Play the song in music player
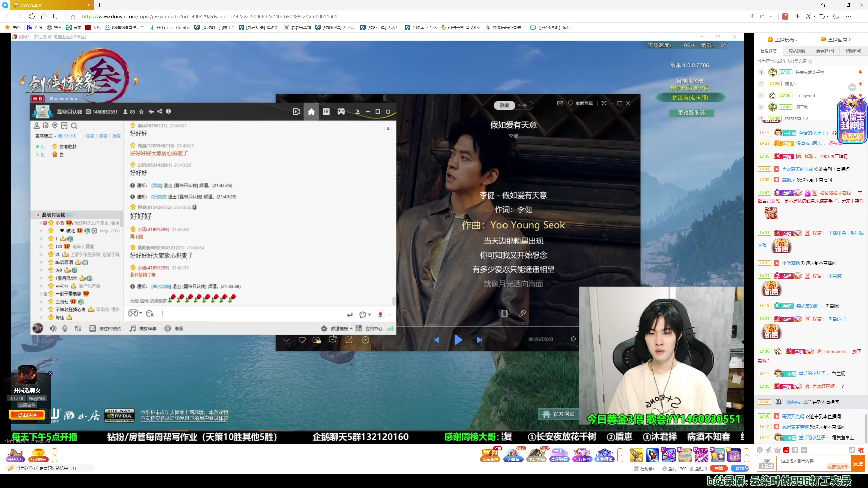The height and width of the screenshot is (488, 868). click(x=458, y=340)
